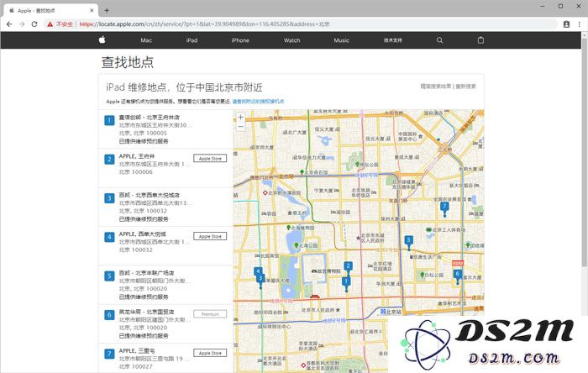Go back with browser back arrow
The height and width of the screenshot is (373, 588).
9,24
